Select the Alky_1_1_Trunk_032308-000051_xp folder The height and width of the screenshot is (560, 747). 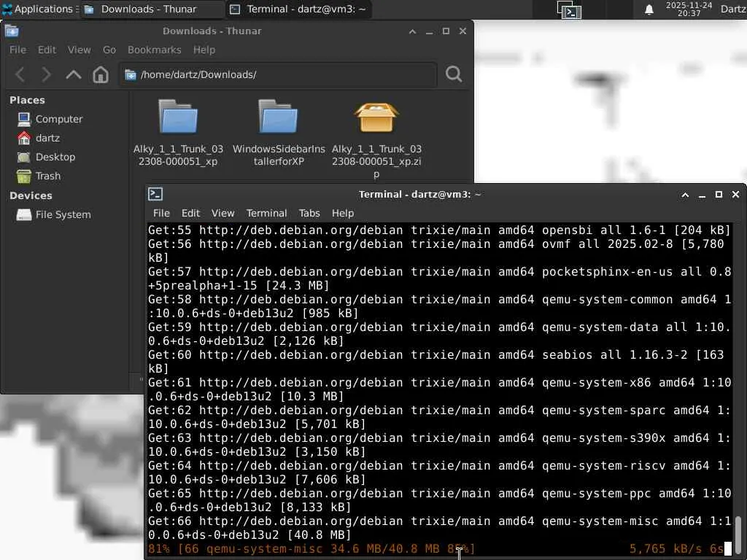click(178, 133)
